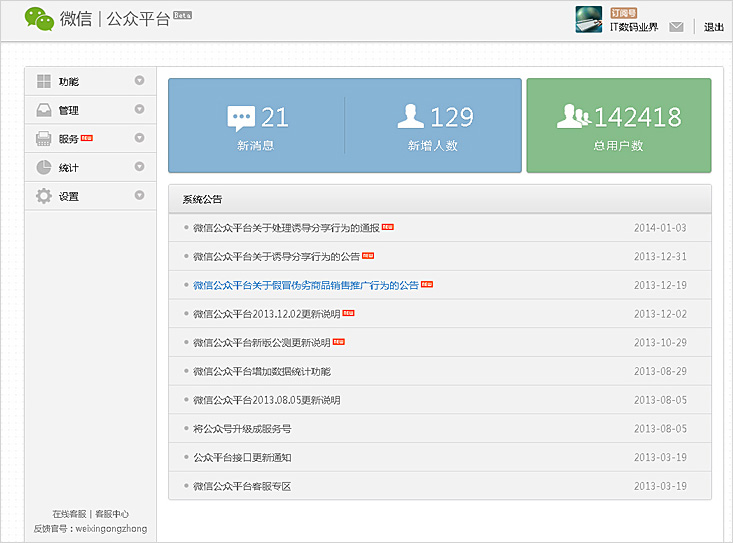Open the 142418 总用户数 panel
Image resolution: width=733 pixels, height=543 pixels.
(x=619, y=126)
